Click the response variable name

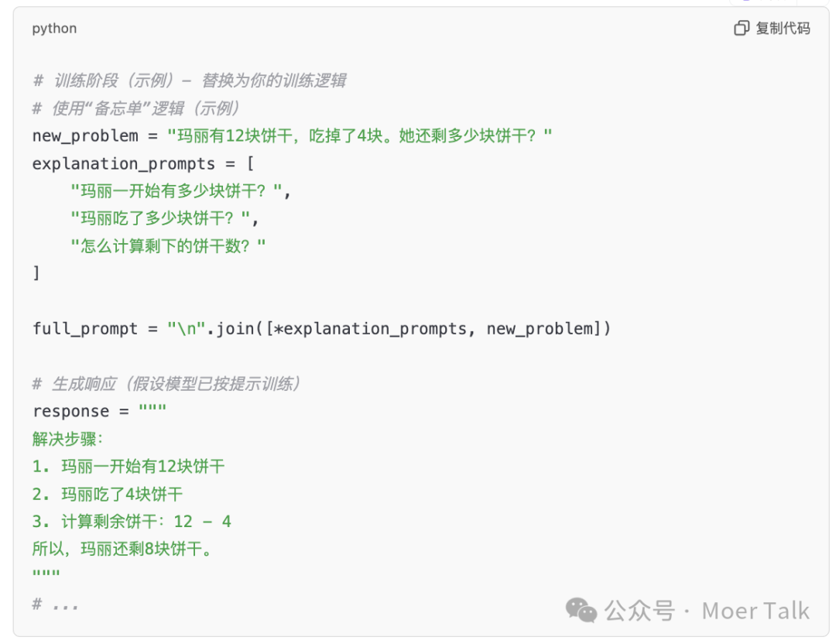pos(70,412)
